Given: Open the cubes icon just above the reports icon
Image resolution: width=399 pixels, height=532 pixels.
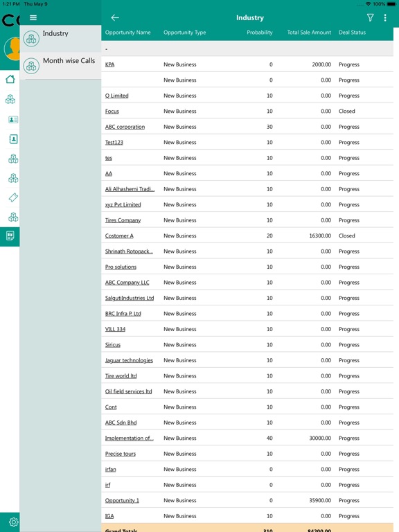Looking at the screenshot, I should 13,217.
